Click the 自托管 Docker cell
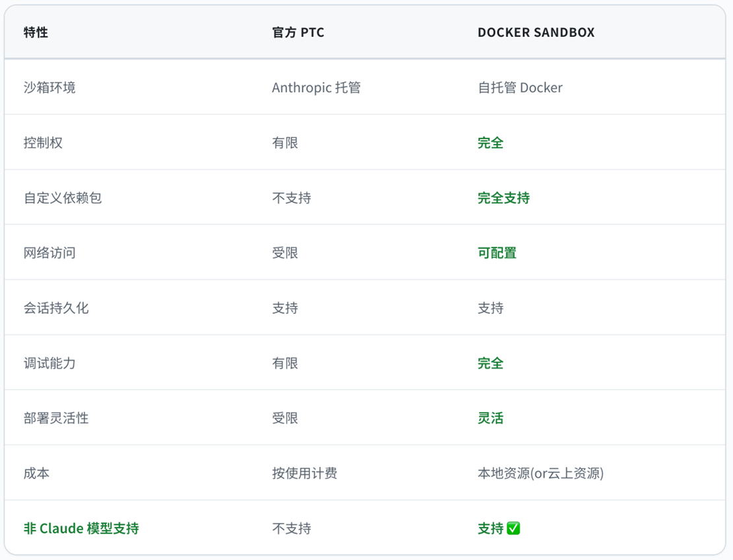 [520, 88]
